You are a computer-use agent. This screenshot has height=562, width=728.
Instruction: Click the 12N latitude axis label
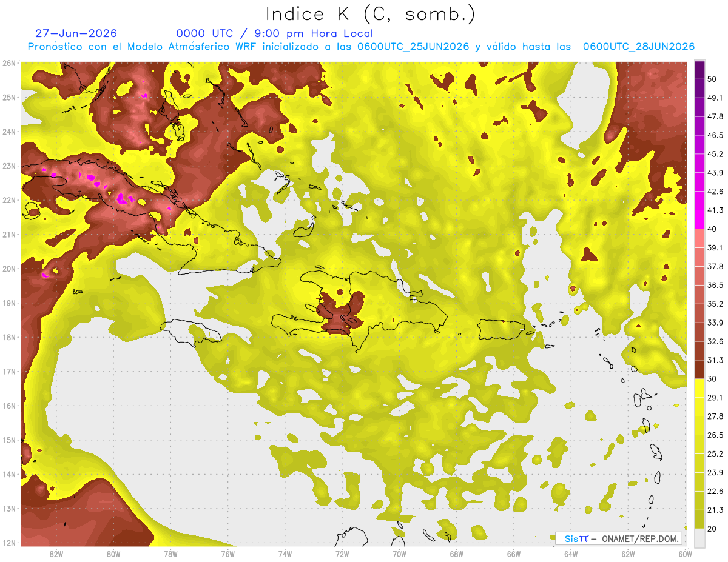click(x=9, y=543)
